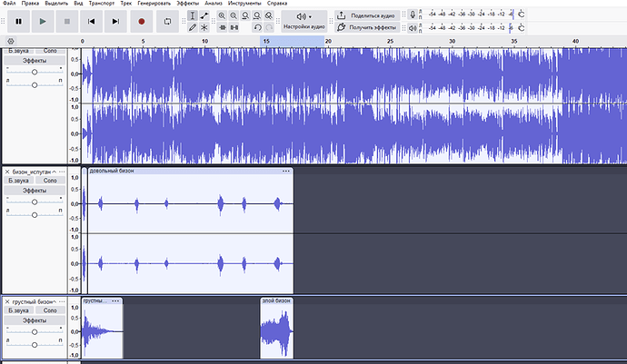
Task: Collapse the грустный бизон track
Action: tap(55, 301)
